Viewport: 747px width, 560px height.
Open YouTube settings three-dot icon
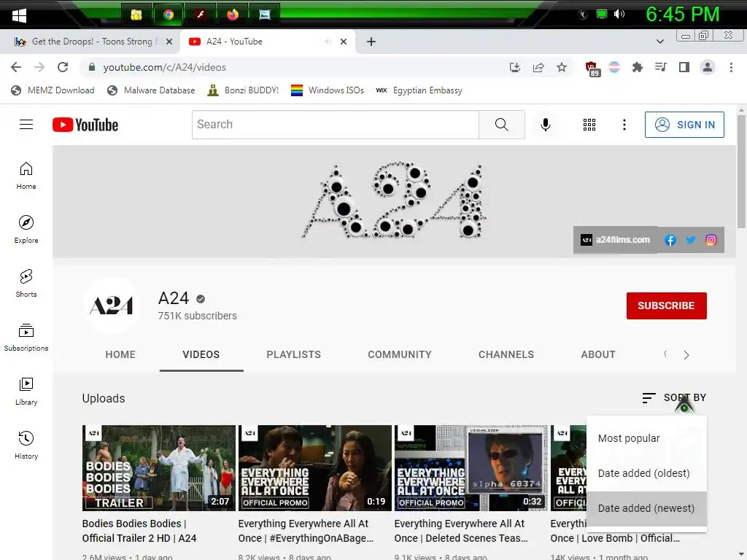[624, 124]
